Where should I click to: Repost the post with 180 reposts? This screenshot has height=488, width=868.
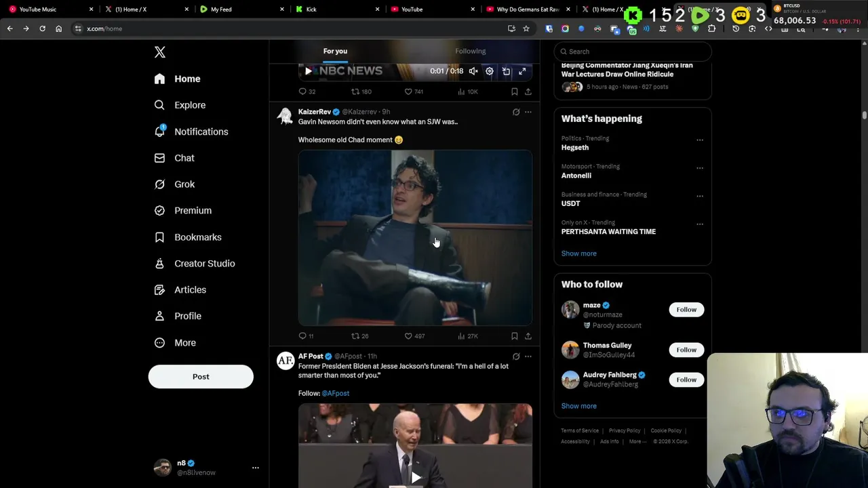pyautogui.click(x=361, y=91)
